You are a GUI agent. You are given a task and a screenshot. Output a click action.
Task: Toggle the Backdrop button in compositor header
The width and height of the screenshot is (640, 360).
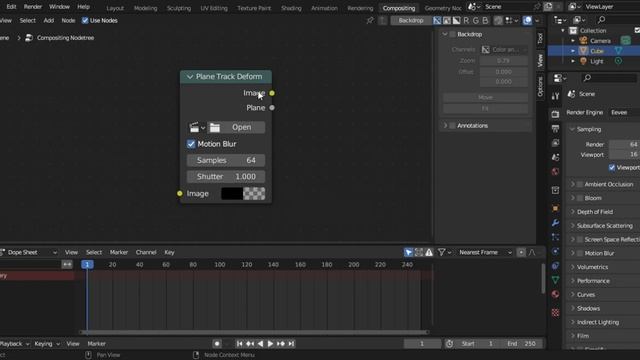tap(411, 20)
